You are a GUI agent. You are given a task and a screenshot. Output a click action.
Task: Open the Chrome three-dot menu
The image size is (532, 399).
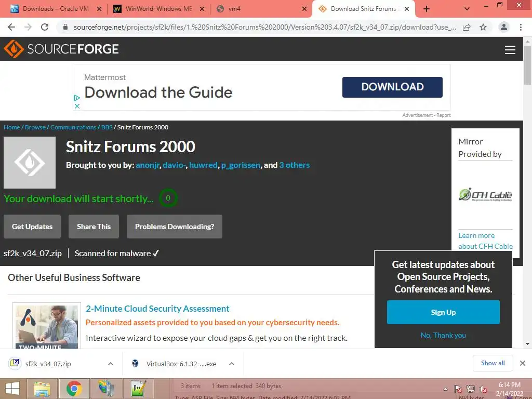pos(521,27)
